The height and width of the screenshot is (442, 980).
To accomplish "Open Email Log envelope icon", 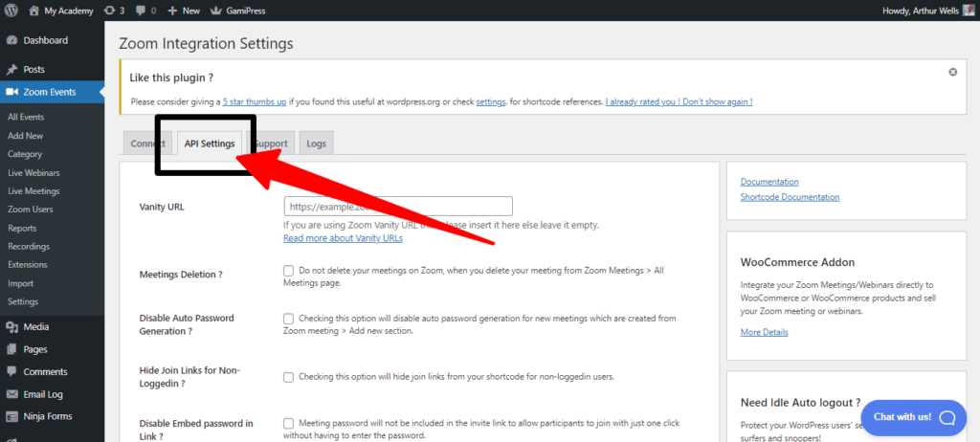I will [x=11, y=394].
